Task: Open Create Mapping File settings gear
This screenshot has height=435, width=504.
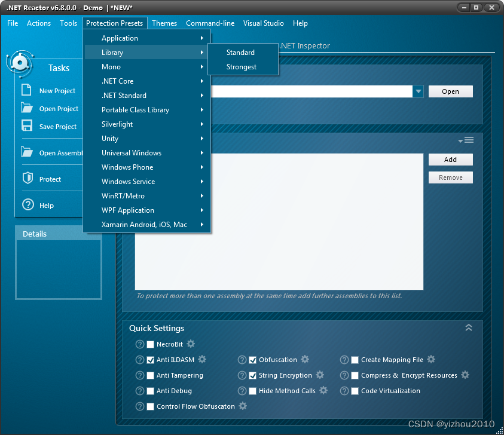Action: 431,359
